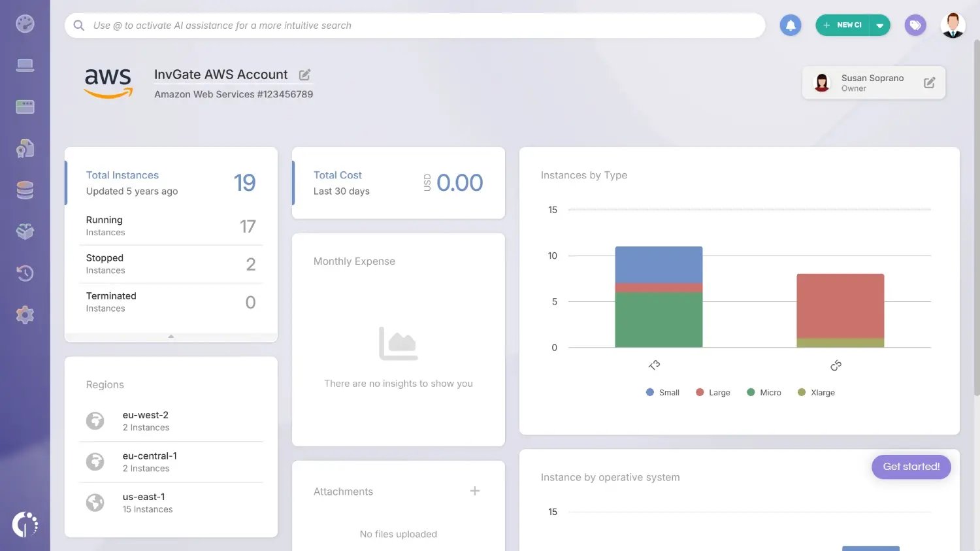
Task: Open notifications via the bell icon
Action: [791, 24]
